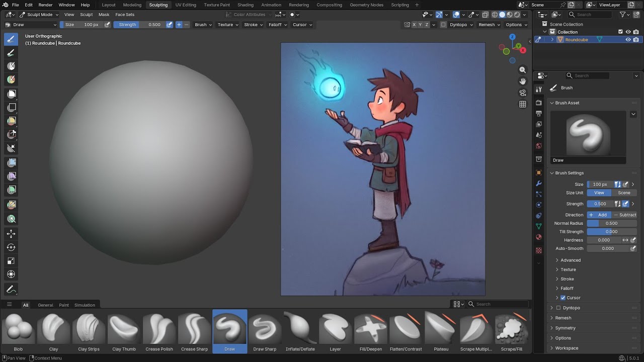Screen dimensions: 644x362
Task: Select the Scale tool in the toolbar
Action: [11, 261]
